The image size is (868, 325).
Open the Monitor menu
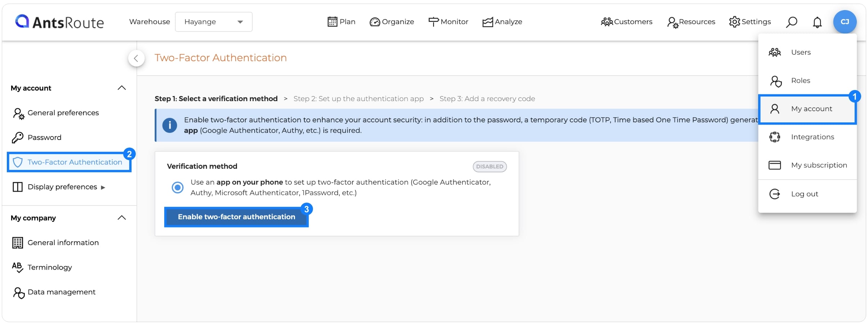[448, 22]
